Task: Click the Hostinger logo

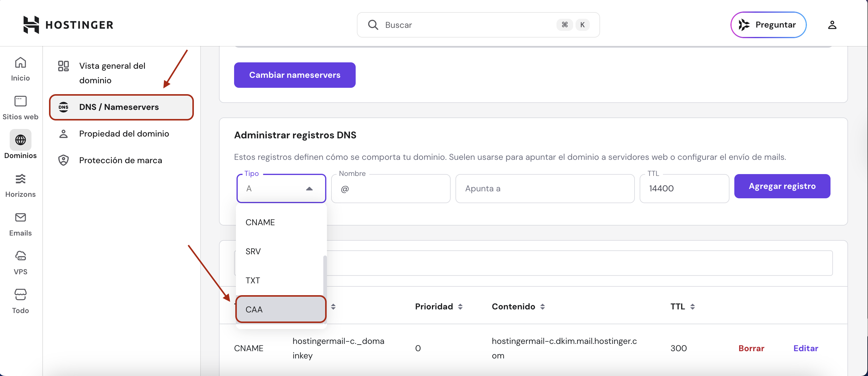Action: 68,25
